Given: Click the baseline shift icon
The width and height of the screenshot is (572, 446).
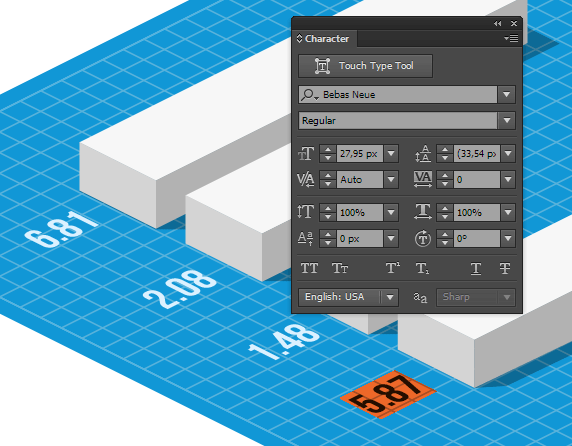Looking at the screenshot, I should (x=306, y=238).
